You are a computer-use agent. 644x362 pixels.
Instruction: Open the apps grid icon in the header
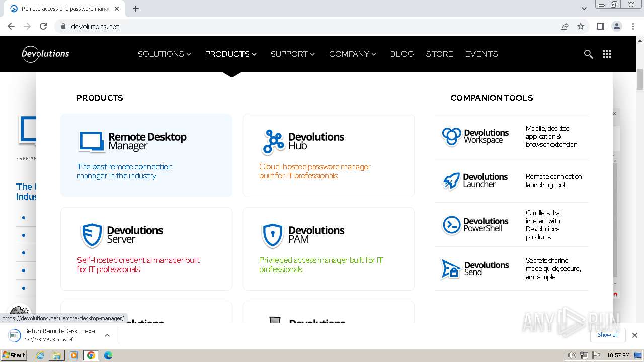[607, 54]
